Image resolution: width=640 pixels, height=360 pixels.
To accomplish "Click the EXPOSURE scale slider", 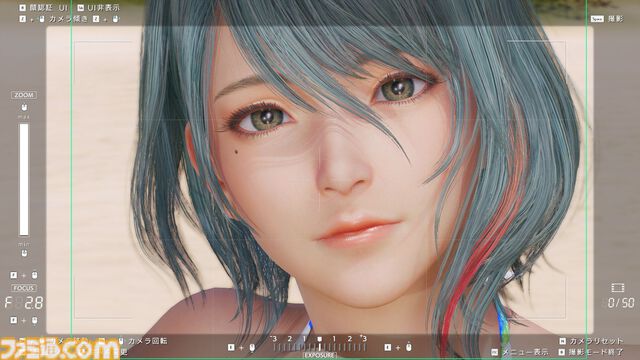I will pos(320,347).
